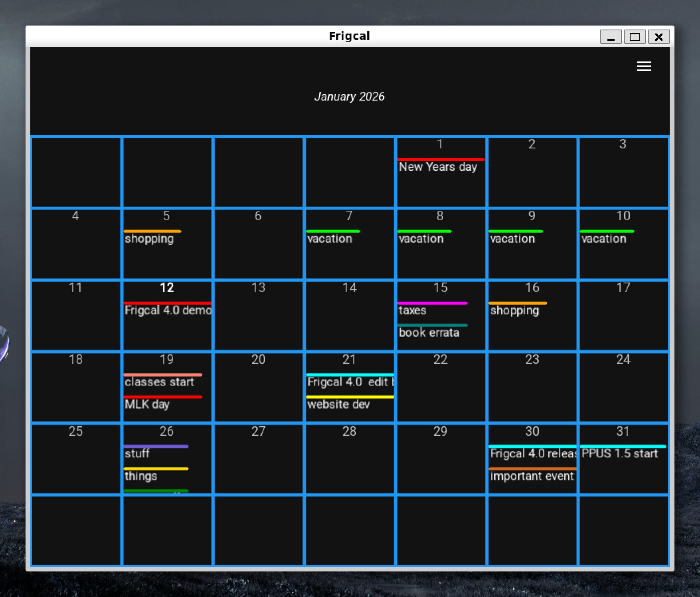Select the important event entry on January 30

coord(532,476)
